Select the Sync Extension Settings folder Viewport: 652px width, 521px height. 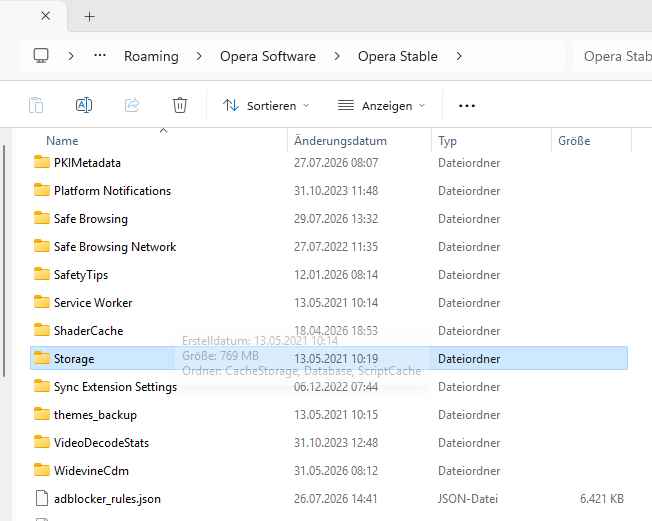click(x=328, y=387)
